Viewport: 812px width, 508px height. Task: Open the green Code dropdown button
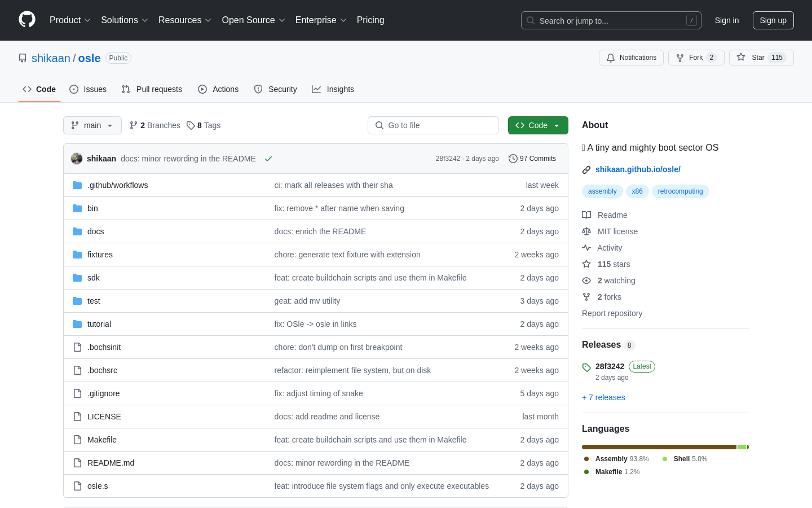[538, 125]
